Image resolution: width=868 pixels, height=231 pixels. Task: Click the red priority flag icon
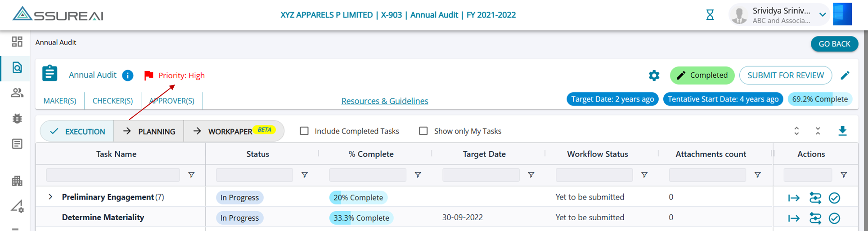[148, 76]
